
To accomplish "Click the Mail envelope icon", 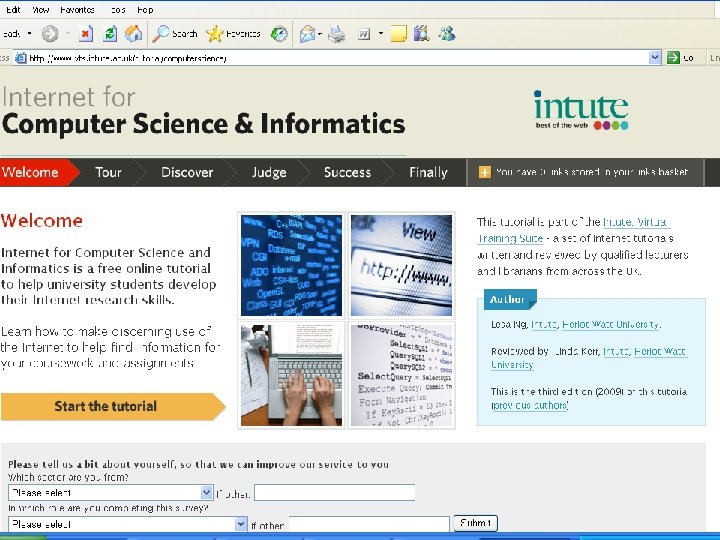I will (307, 34).
